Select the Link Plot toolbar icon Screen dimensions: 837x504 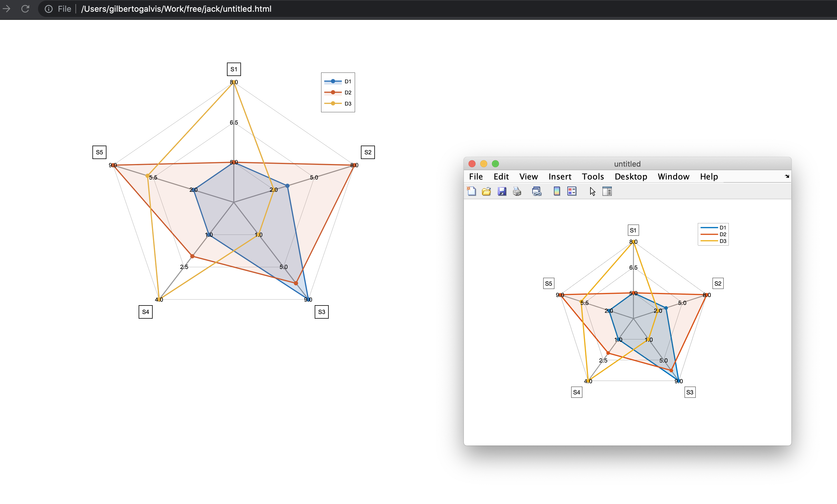pyautogui.click(x=537, y=191)
